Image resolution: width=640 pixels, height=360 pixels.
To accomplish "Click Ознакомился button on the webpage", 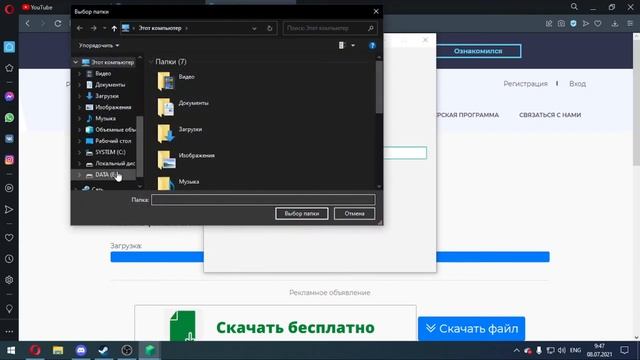I will (478, 51).
